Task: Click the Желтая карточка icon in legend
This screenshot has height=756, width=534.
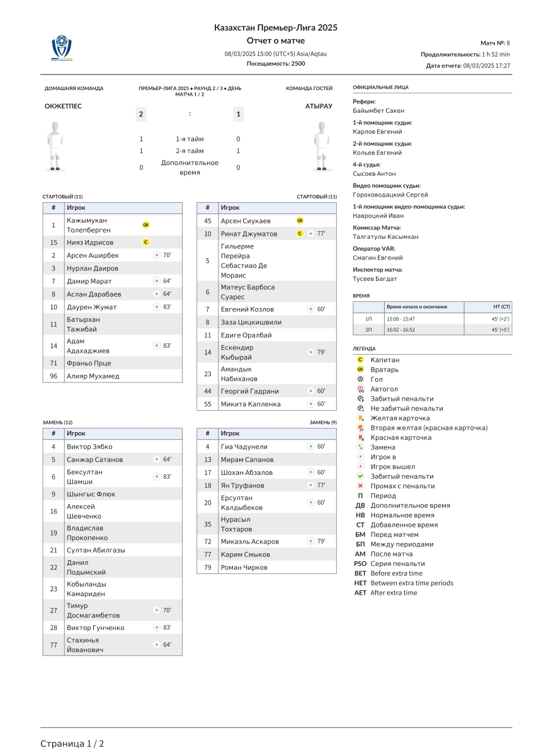Action: (x=360, y=418)
